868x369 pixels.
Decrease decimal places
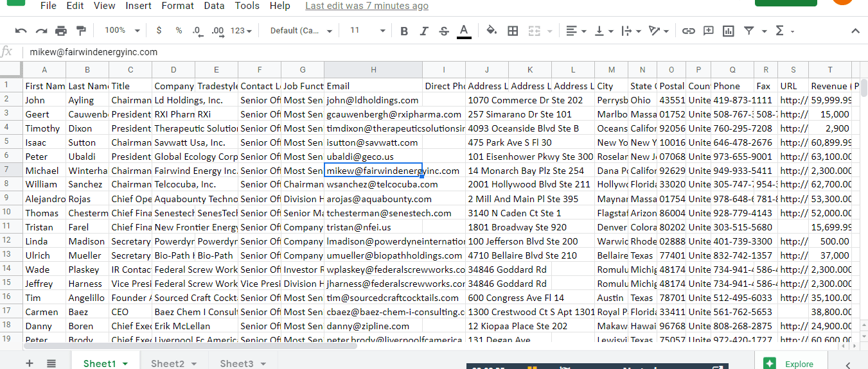[x=197, y=31]
